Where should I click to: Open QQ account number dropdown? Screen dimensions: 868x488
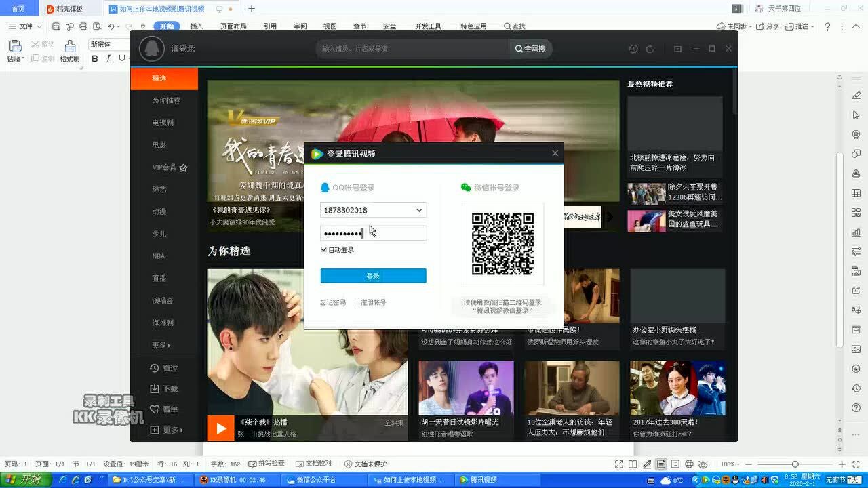click(419, 210)
